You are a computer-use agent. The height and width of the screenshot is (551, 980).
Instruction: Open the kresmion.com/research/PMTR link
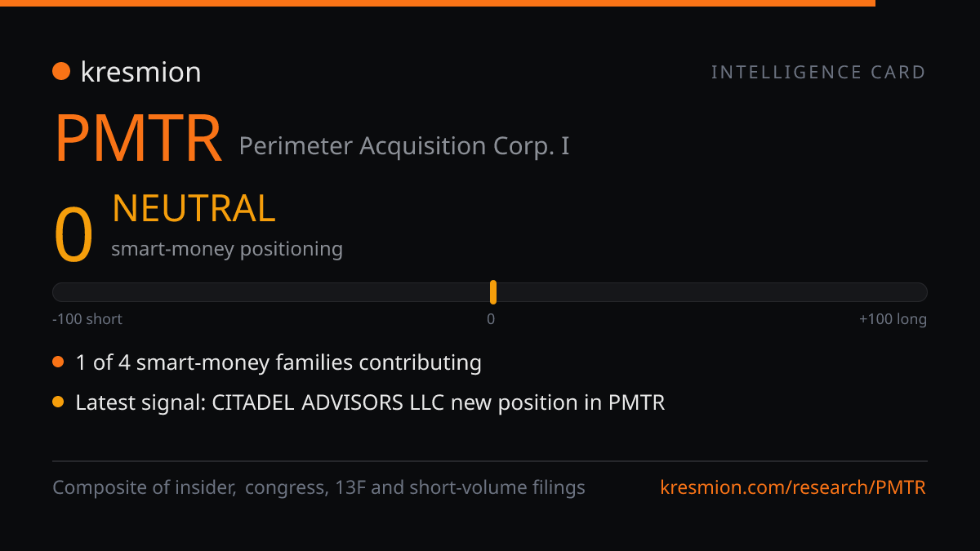pyautogui.click(x=793, y=488)
